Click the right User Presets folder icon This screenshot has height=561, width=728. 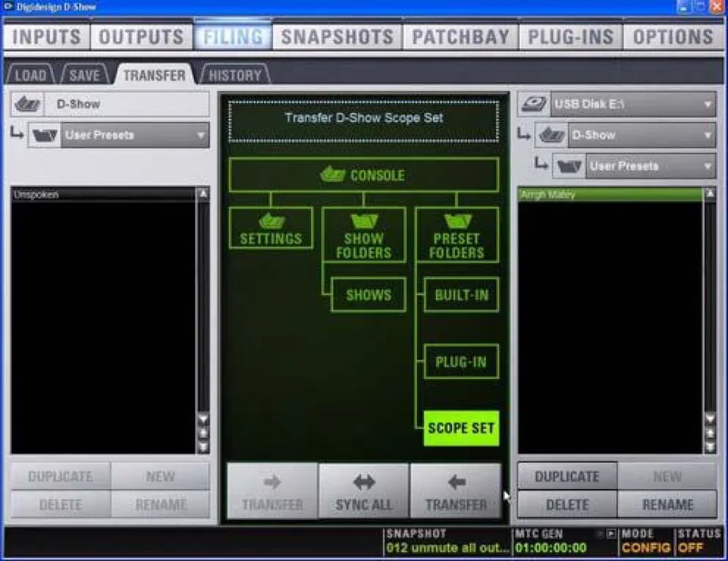pyautogui.click(x=570, y=166)
